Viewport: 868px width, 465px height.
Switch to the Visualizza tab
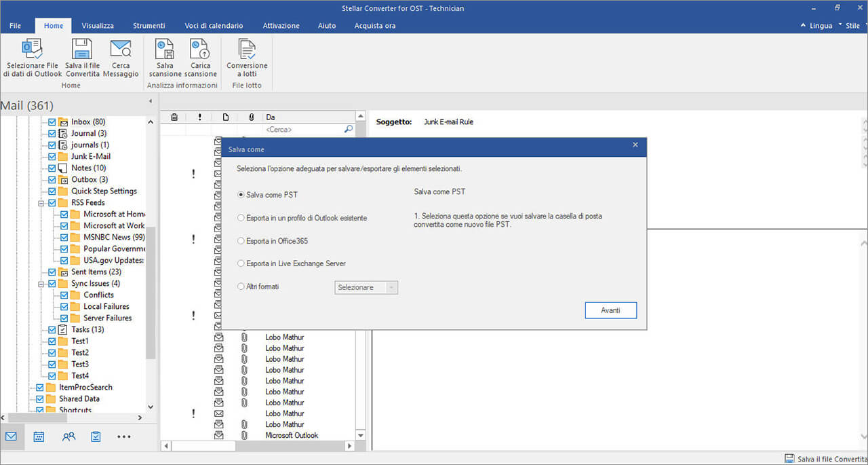pos(98,26)
